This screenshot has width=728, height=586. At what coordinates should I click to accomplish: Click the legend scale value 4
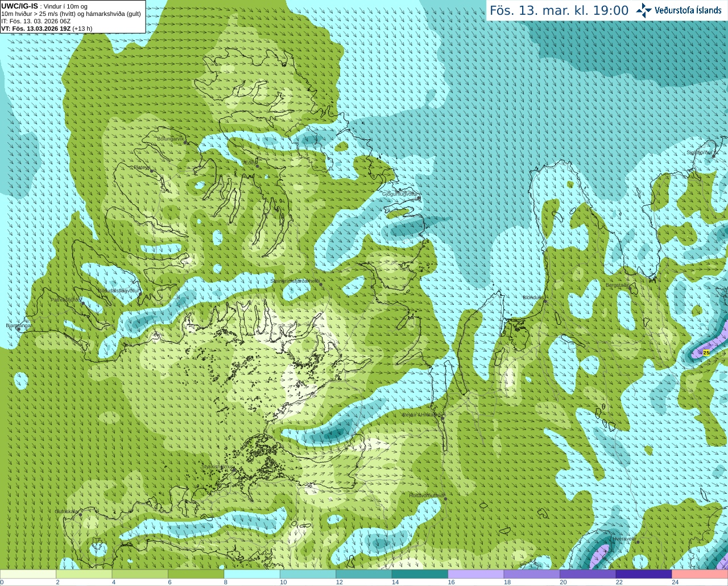[114, 582]
